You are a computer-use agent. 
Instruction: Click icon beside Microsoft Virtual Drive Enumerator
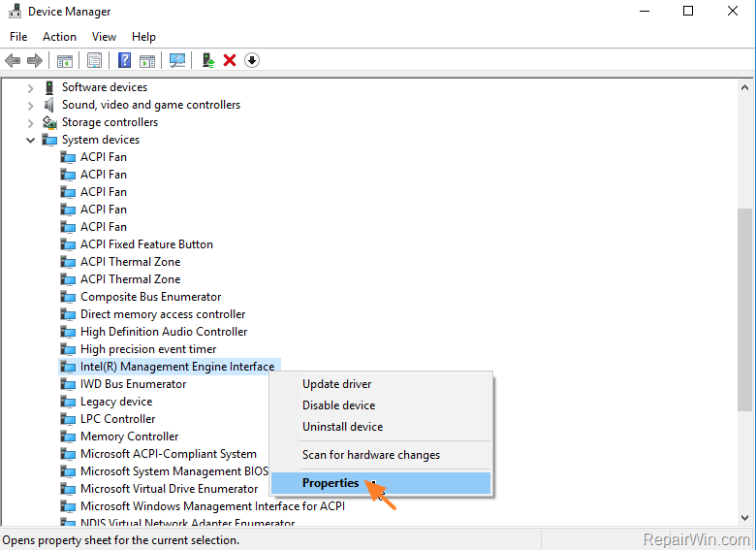click(x=68, y=489)
